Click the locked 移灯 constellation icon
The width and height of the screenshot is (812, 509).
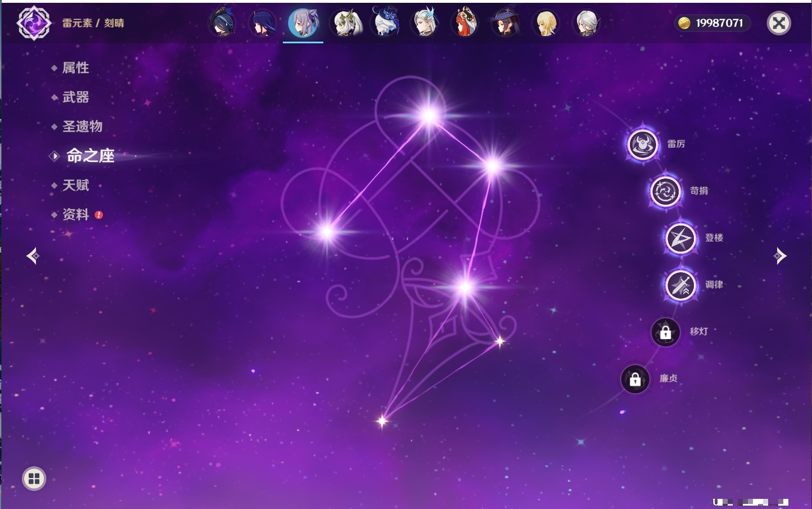click(665, 332)
